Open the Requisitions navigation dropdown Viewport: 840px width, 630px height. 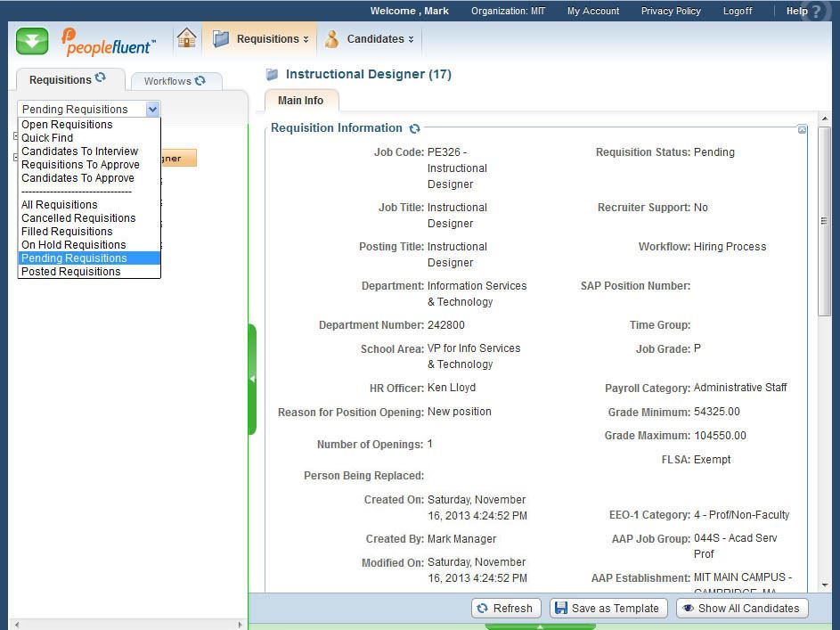[x=260, y=39]
